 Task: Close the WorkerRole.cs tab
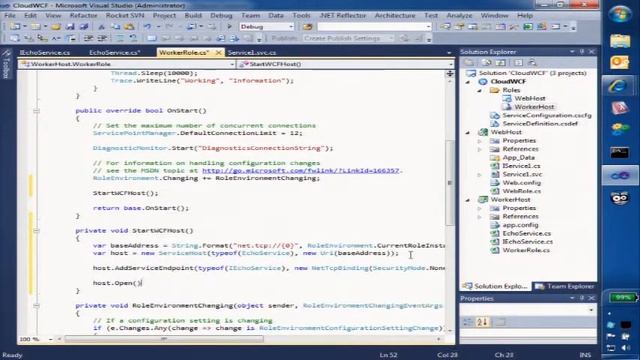(218, 53)
